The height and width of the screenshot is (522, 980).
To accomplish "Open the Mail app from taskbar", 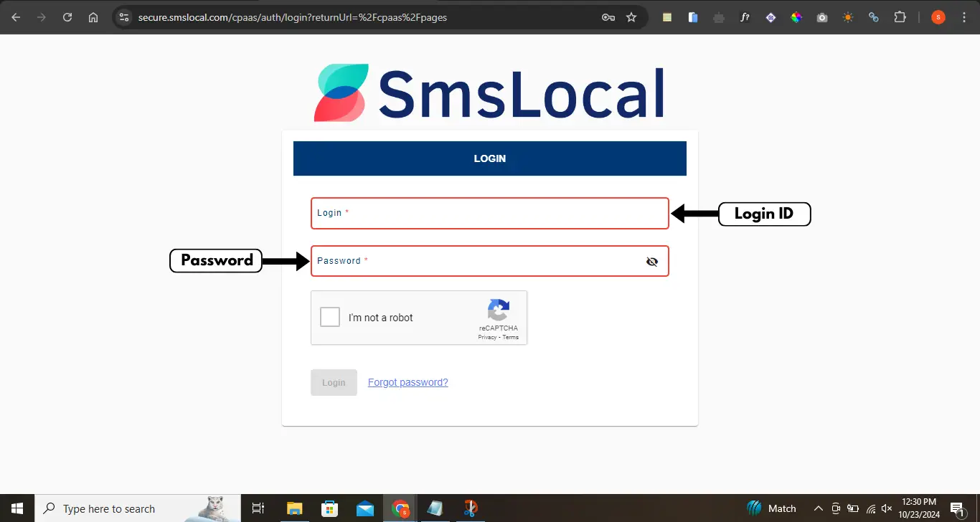I will [365, 508].
